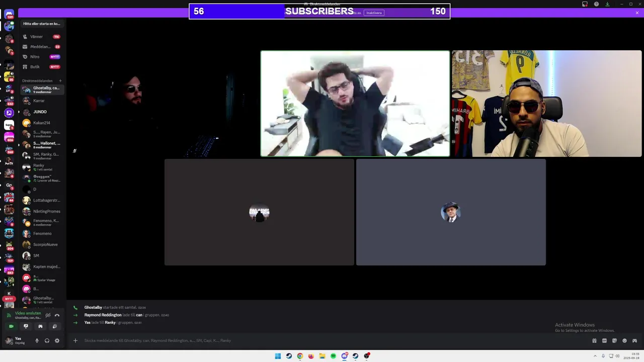The image size is (644, 362).
Task: Download the update with the green arrow icon
Action: [x=607, y=4]
